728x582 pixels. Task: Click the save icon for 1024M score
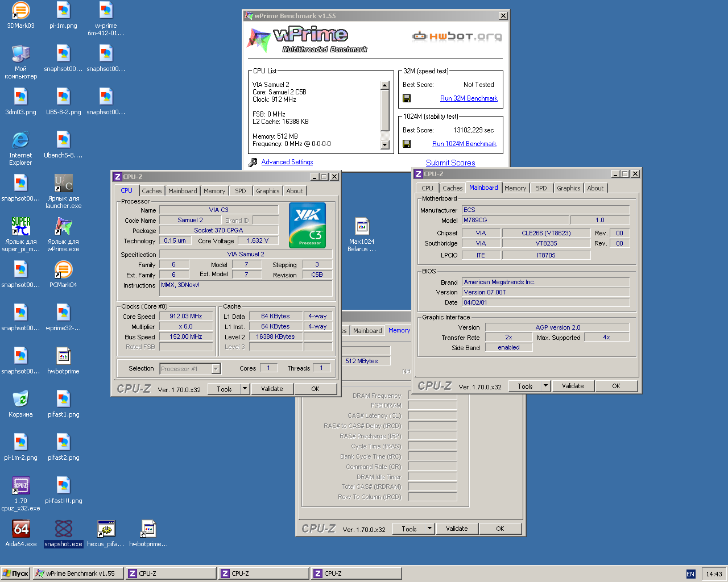point(407,144)
